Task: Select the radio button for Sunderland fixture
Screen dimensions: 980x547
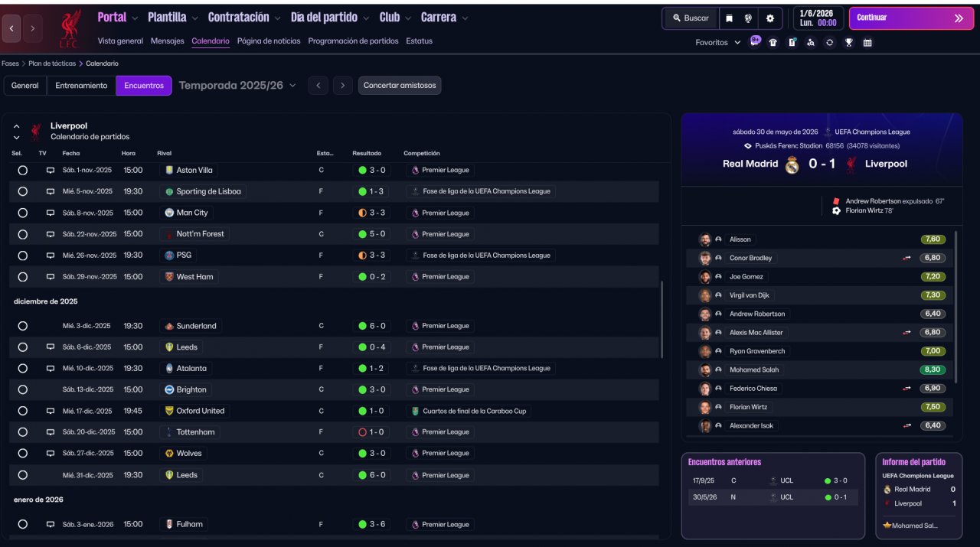Action: click(23, 326)
